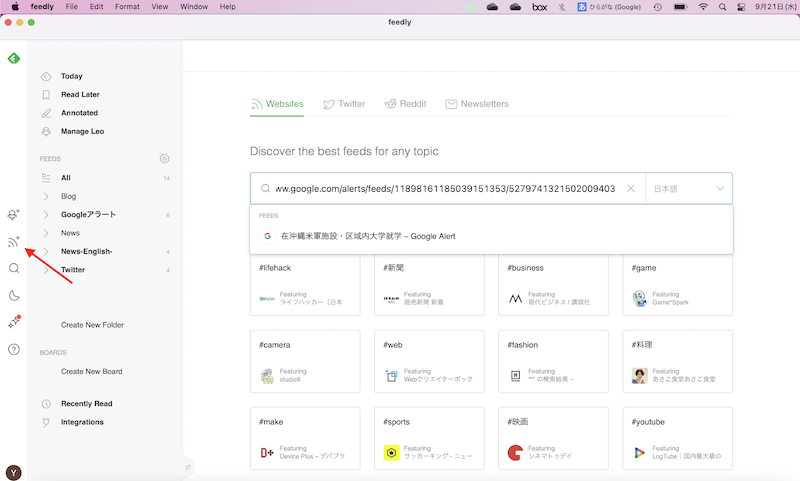This screenshot has width=800, height=481.
Task: Select the Google Alert feed result
Action: tap(368, 236)
